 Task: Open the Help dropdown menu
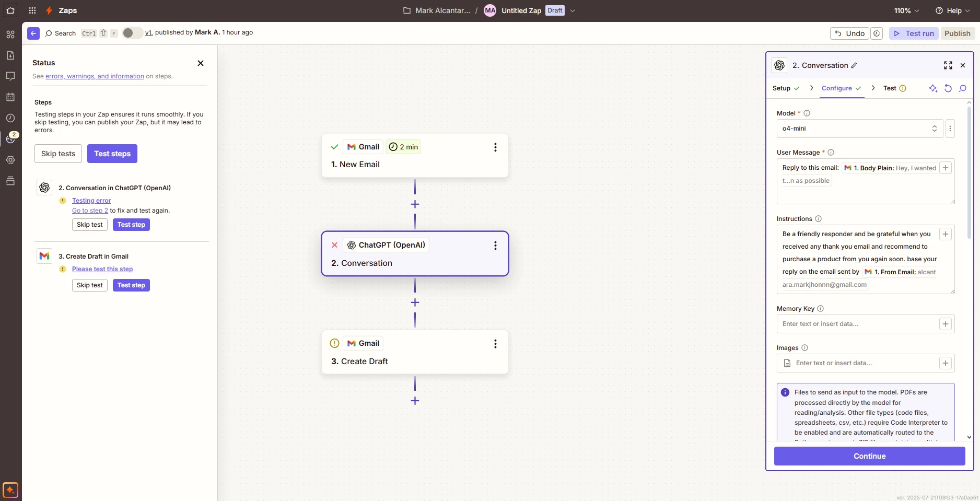click(953, 10)
